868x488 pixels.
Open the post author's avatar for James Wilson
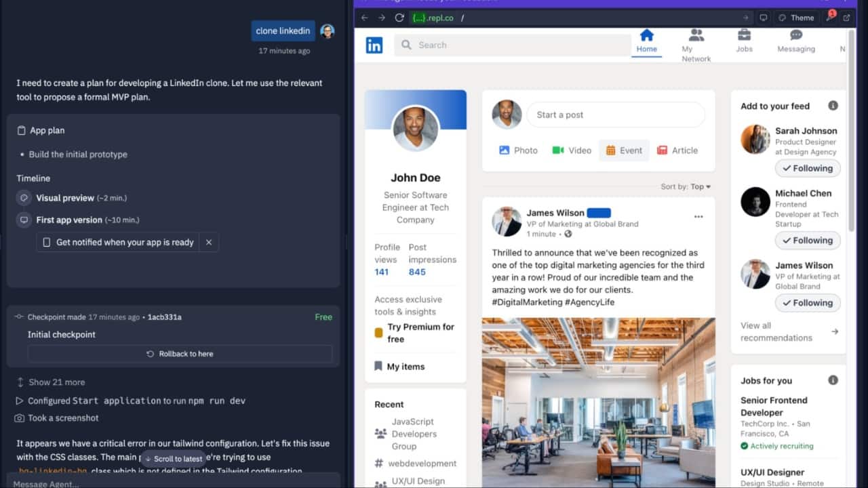pyautogui.click(x=507, y=221)
